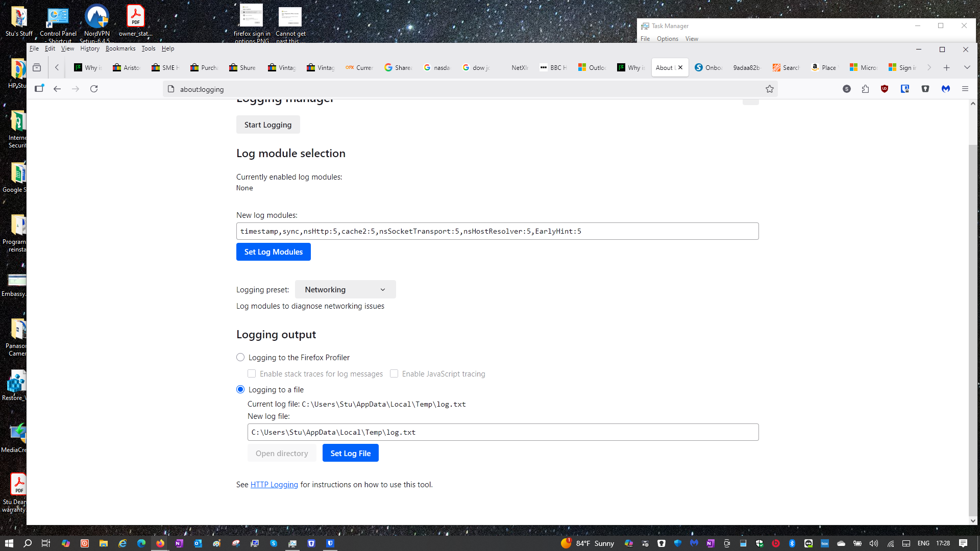Select Logging to the Firefox Profiler radio
The height and width of the screenshot is (551, 980).
240,357
